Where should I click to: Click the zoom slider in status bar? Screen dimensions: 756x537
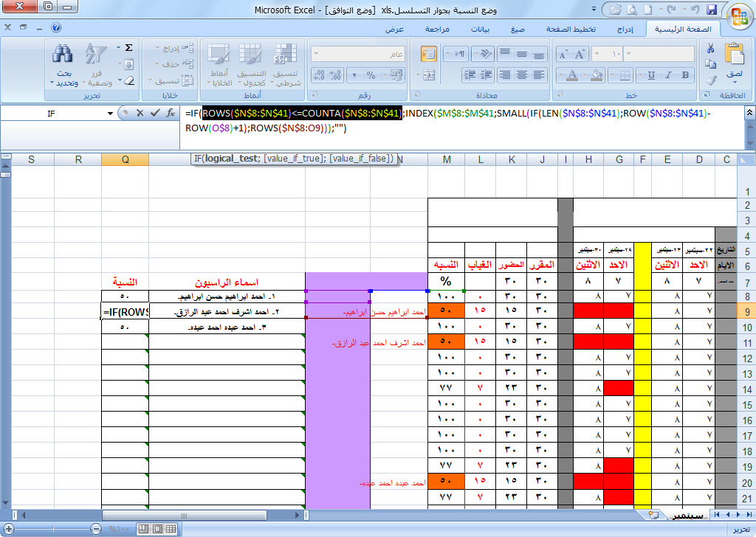(x=53, y=529)
